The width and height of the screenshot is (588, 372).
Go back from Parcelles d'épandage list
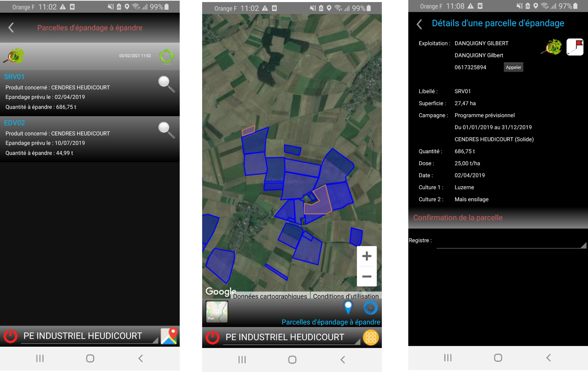pos(11,28)
